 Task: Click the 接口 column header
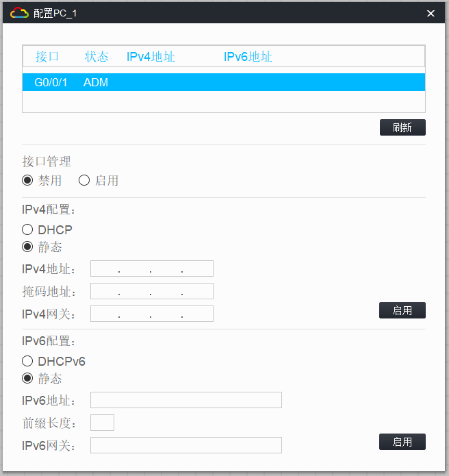click(47, 57)
